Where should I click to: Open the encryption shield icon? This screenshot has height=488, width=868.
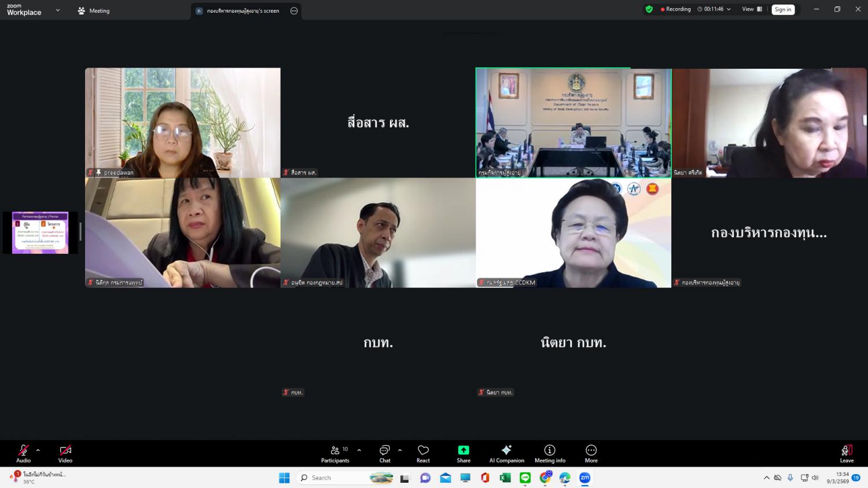point(649,9)
